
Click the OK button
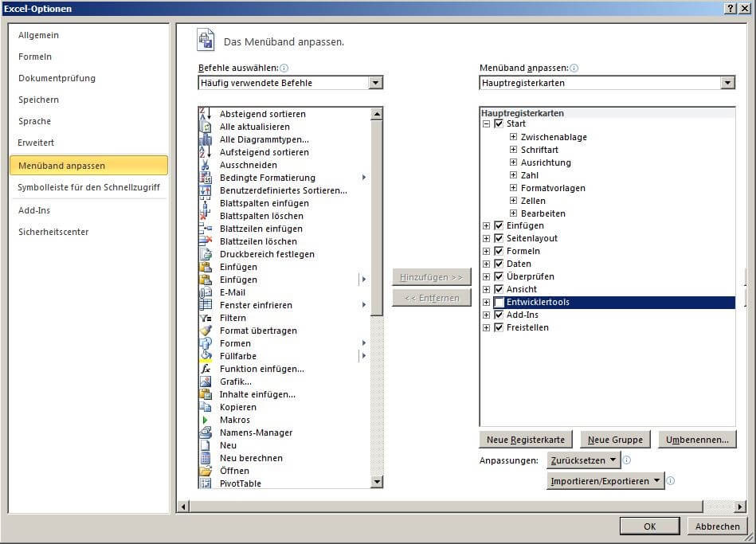(649, 526)
